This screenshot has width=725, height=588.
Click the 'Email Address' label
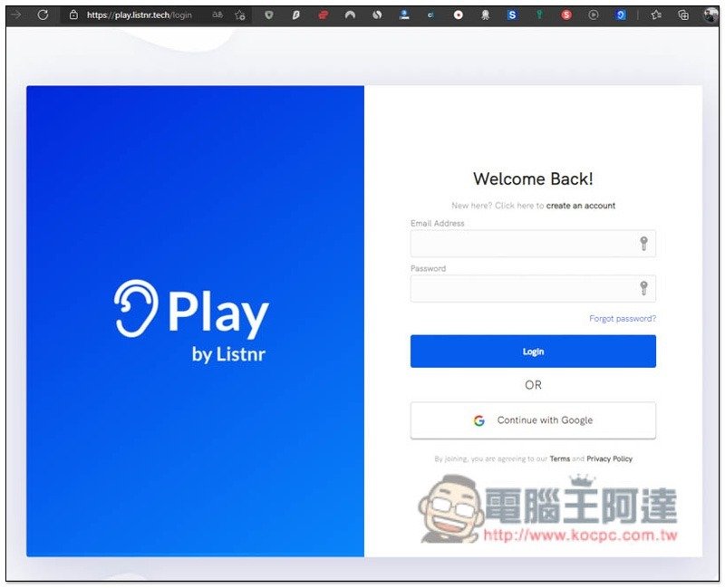(438, 223)
